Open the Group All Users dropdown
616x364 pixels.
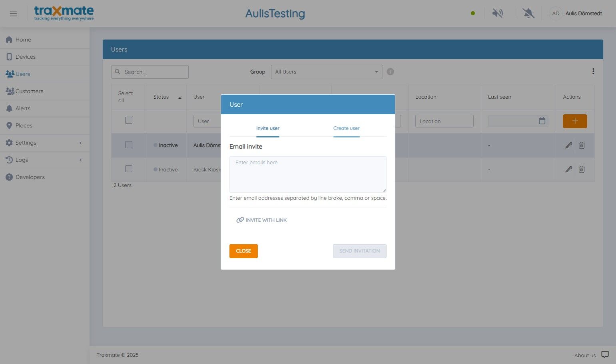coord(327,72)
